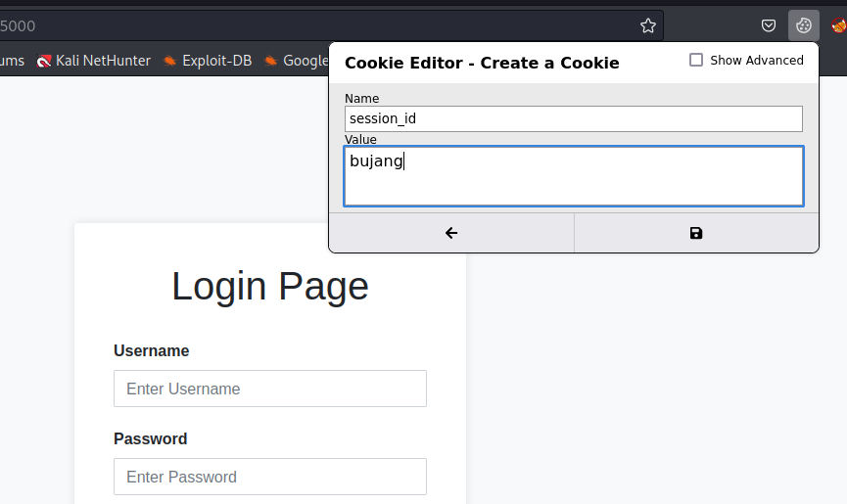The image size is (847, 504).
Task: Click inside the cookie Value textarea
Action: coord(574,176)
